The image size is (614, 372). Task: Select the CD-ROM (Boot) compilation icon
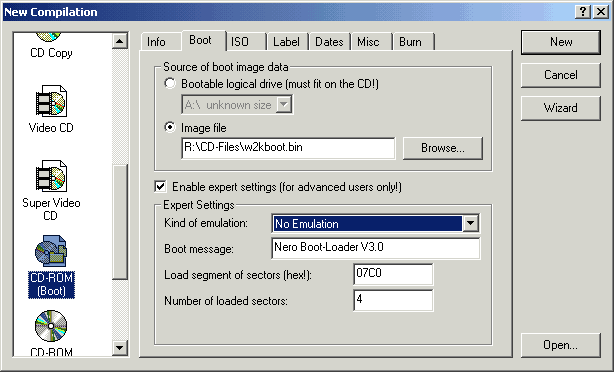click(x=51, y=251)
